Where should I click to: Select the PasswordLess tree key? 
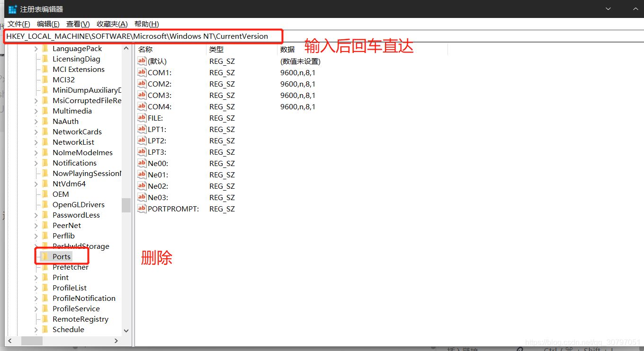click(76, 215)
